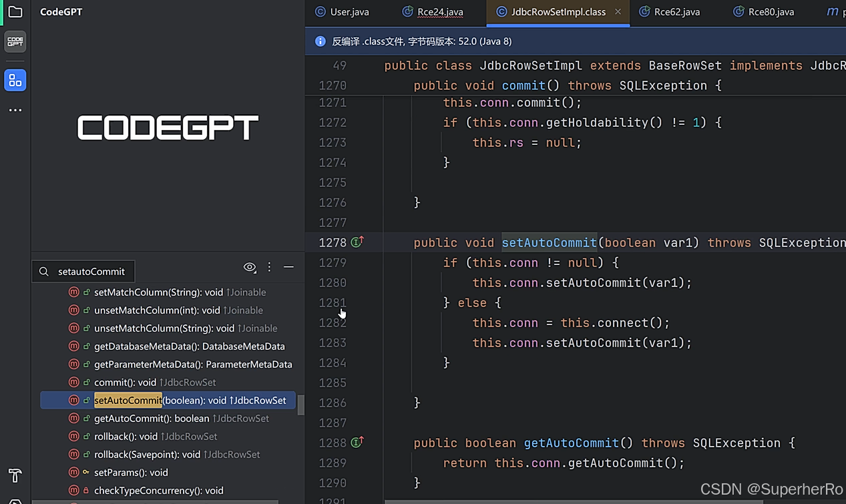846x504 pixels.
Task: Click key visibility icon of setParams()
Action: pos(86,473)
